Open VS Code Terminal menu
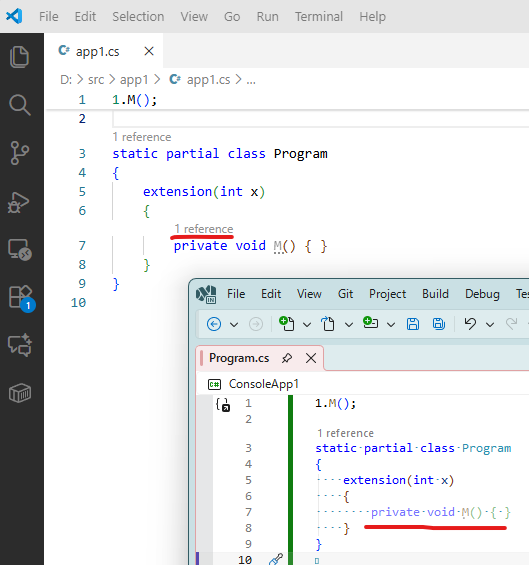 pos(319,17)
